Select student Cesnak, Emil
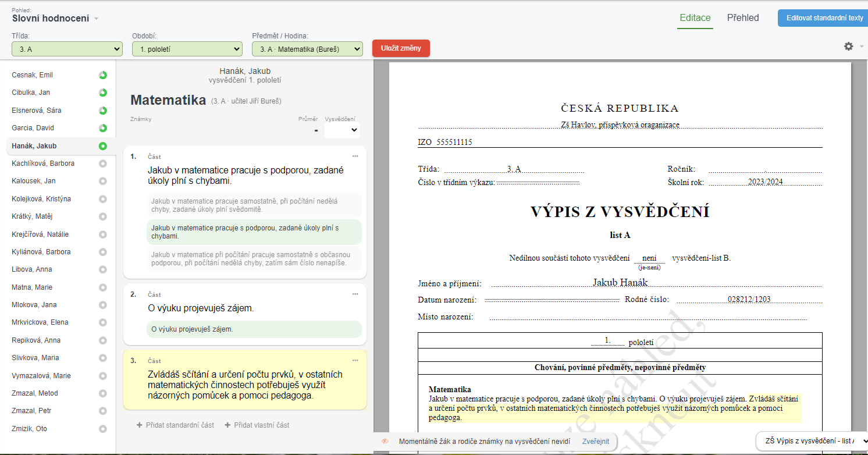 33,75
